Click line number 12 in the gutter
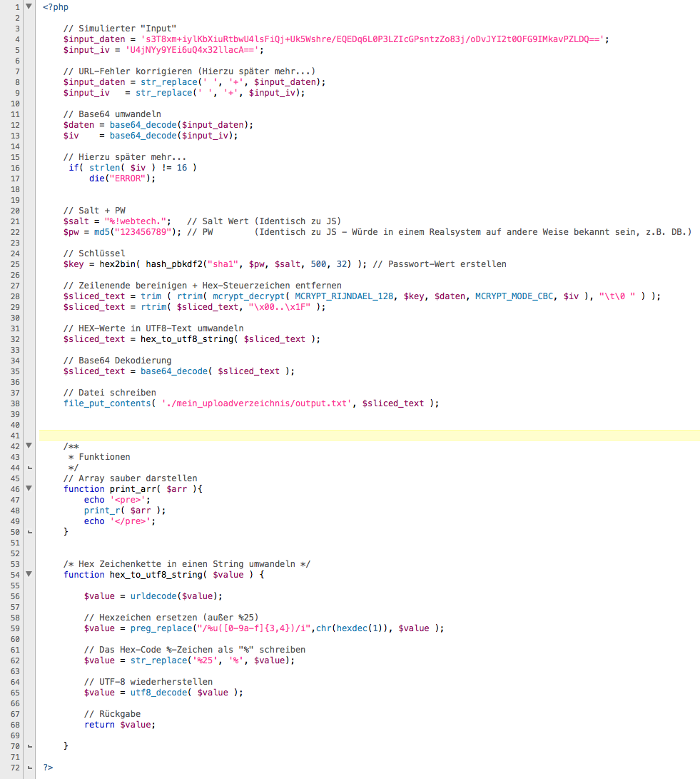Viewport: 700px width, 779px height. (15, 125)
